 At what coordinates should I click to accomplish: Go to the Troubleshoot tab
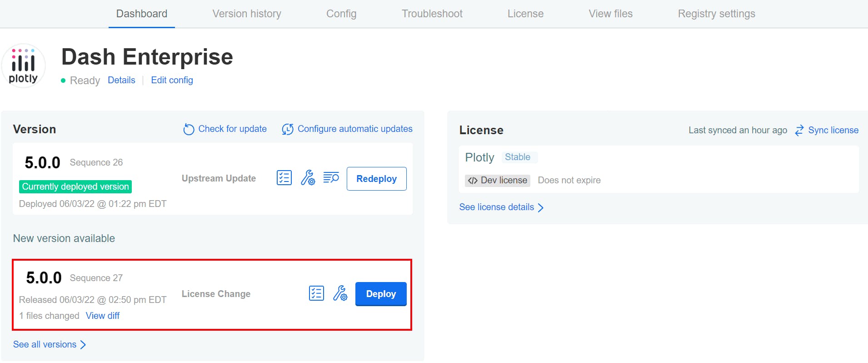point(432,14)
